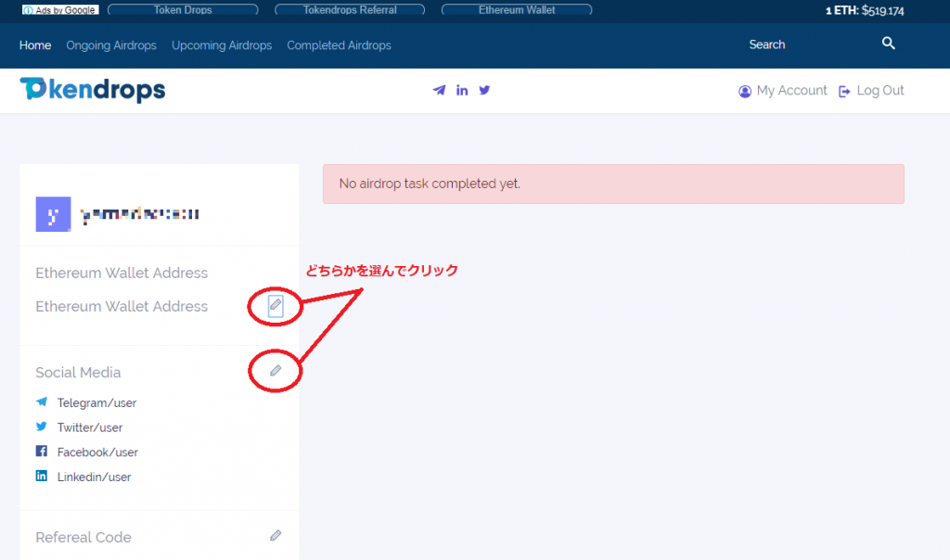This screenshot has width=950, height=560.
Task: Open the LinkedIn icon in the header
Action: (x=462, y=90)
